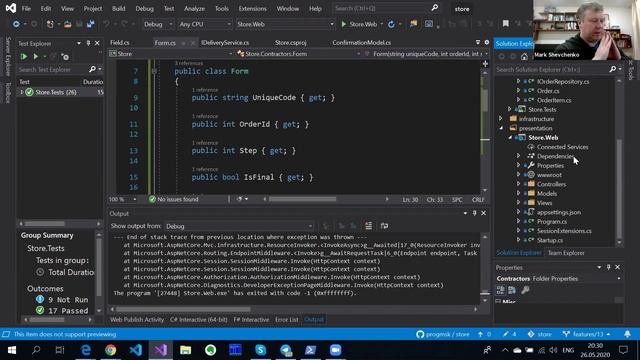The image size is (640, 360).
Task: Open Google Chrome from taskbar
Action: coord(111,350)
